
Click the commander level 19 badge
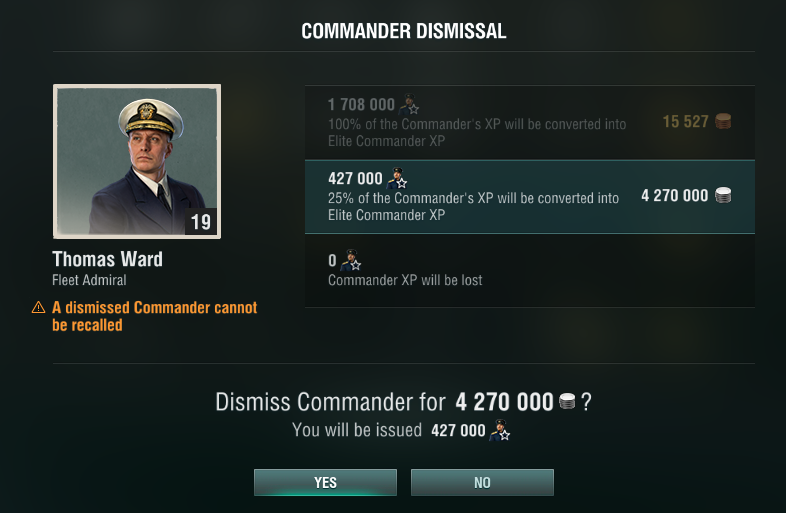pyautogui.click(x=201, y=222)
